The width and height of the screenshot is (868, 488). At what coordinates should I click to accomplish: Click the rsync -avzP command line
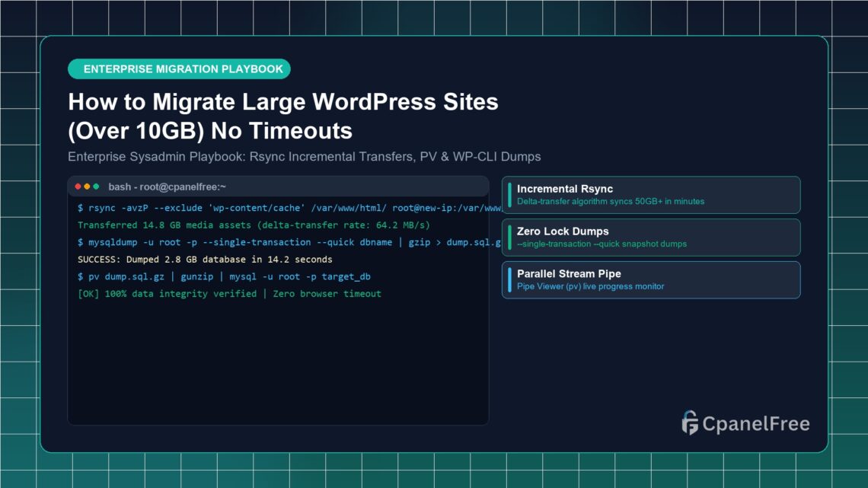click(x=289, y=208)
